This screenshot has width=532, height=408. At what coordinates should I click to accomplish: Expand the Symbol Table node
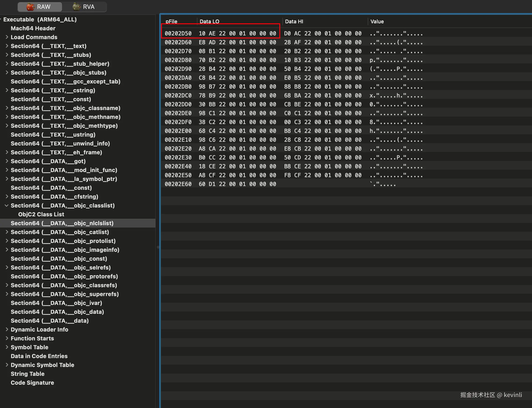(7, 347)
